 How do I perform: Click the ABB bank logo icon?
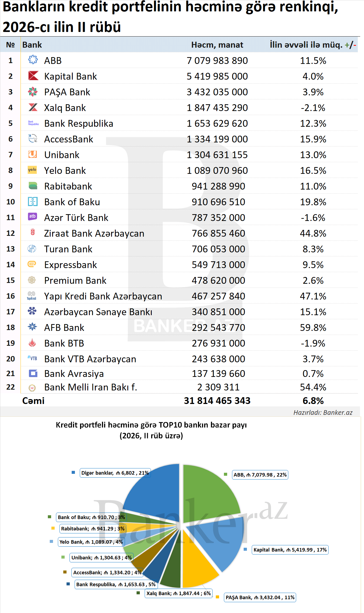click(x=33, y=60)
